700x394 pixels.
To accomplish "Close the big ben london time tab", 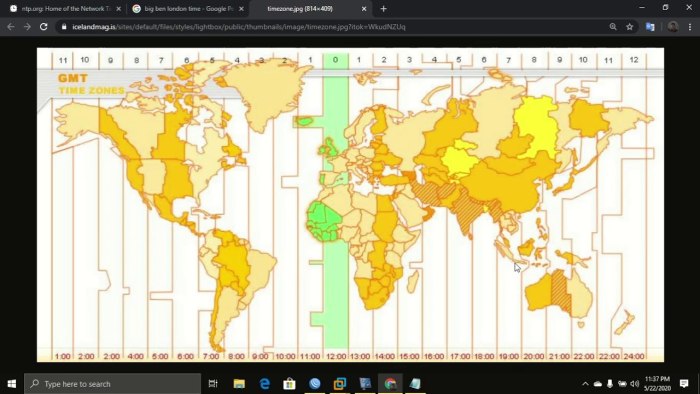I will [241, 8].
